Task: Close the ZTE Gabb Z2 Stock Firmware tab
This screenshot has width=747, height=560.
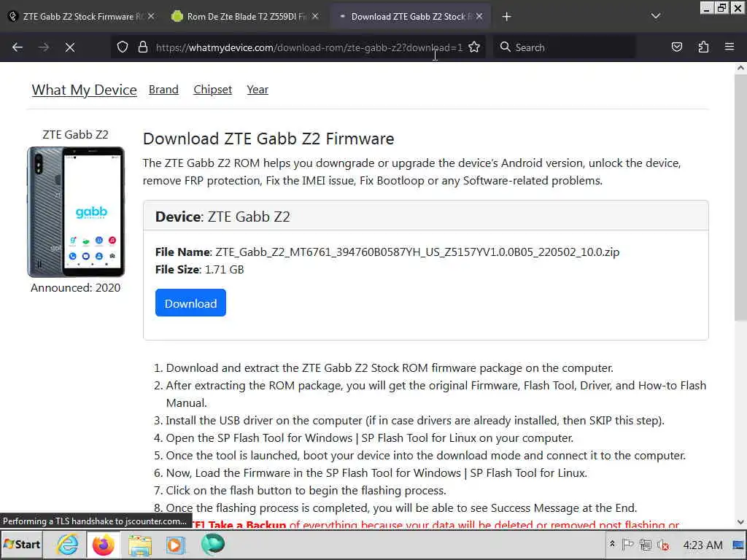Action: 151,16
